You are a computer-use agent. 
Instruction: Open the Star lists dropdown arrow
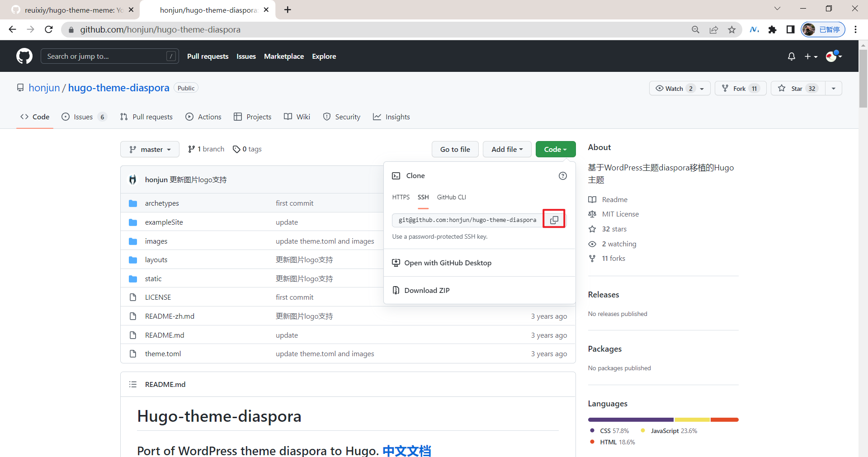coord(834,89)
